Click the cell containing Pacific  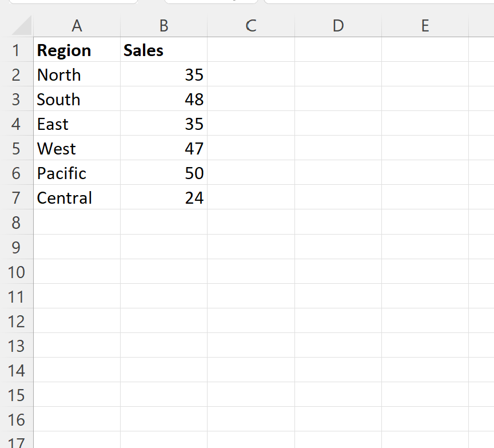[x=77, y=173]
